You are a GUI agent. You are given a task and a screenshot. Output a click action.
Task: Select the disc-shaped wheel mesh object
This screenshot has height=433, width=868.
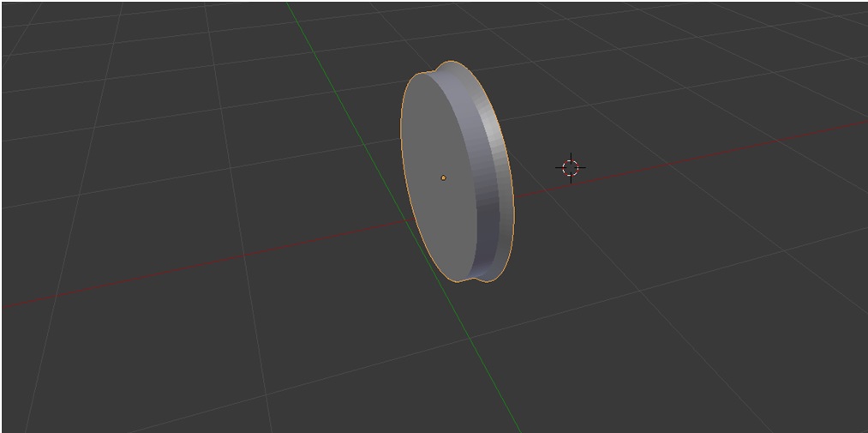458,171
